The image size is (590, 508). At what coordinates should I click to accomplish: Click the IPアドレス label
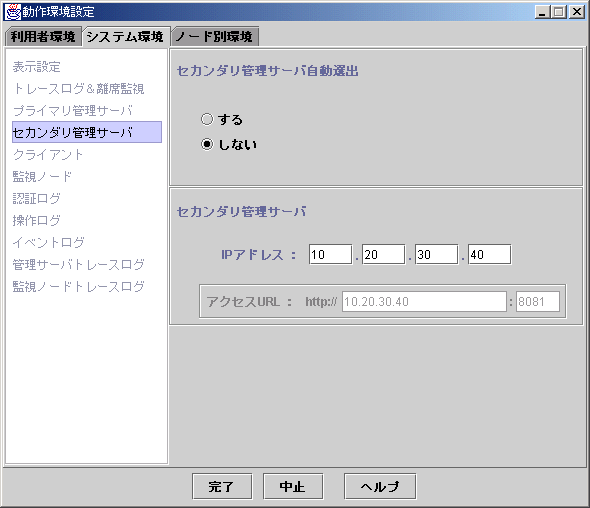click(259, 255)
